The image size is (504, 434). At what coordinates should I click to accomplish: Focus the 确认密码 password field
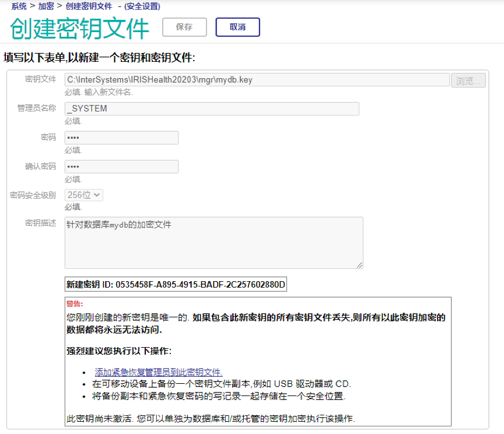coord(121,167)
